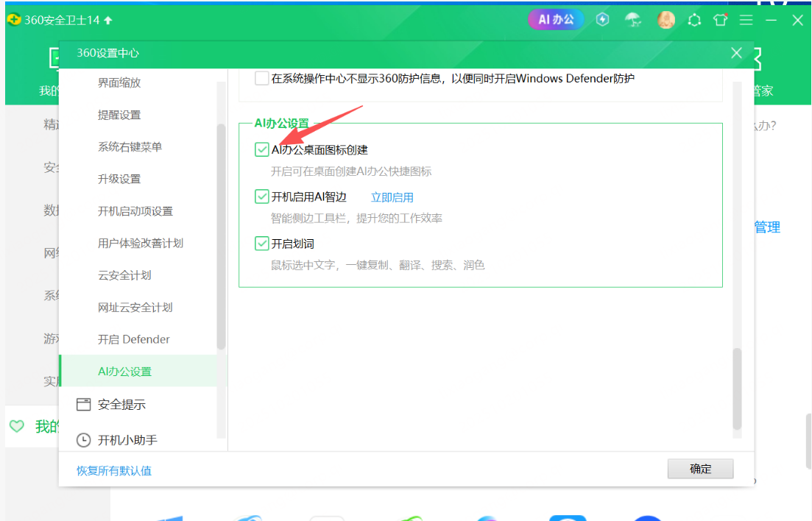The width and height of the screenshot is (812, 521).
Task: Click the shirt skin icon
Action: [x=720, y=20]
